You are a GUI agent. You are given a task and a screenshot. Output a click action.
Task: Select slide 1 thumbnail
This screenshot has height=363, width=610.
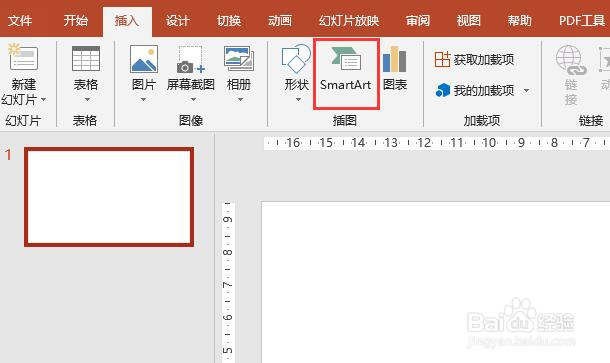[x=109, y=197]
